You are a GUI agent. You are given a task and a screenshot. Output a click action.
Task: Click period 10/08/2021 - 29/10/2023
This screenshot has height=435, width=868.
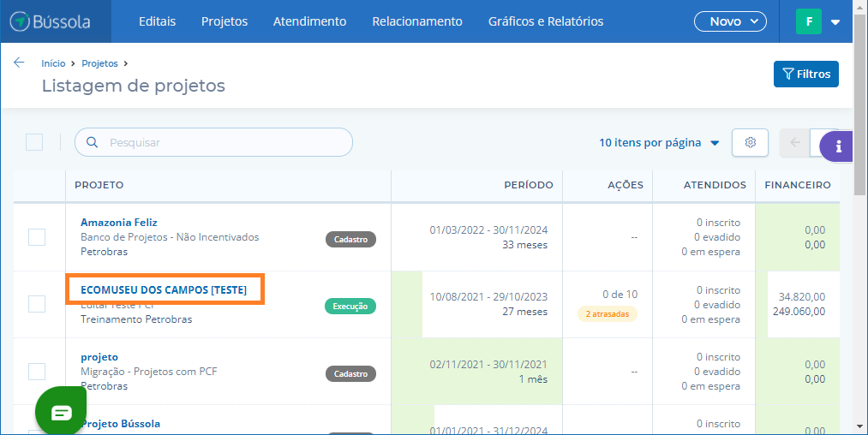488,296
